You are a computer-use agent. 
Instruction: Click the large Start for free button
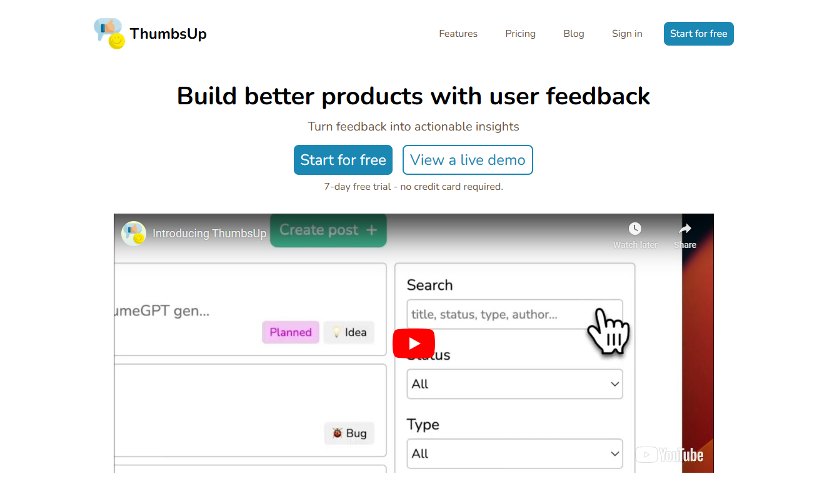[x=343, y=160]
